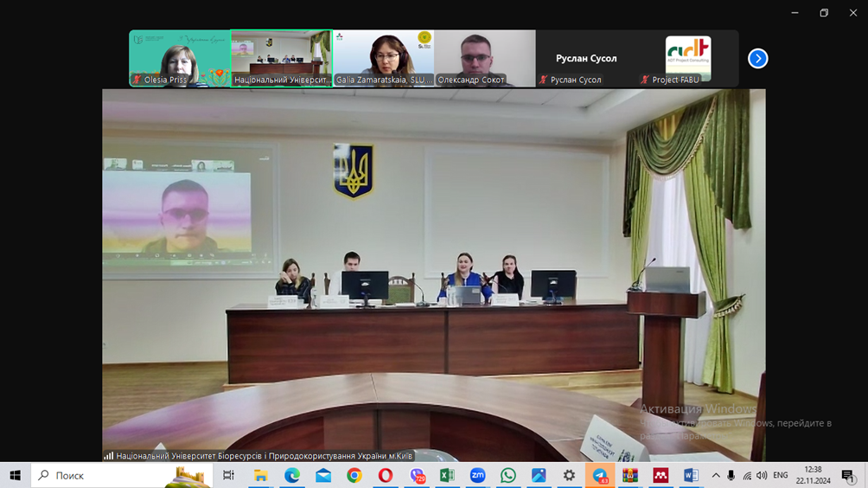The width and height of the screenshot is (868, 488).
Task: Open Microsoft Edge from taskbar
Action: coord(291,475)
